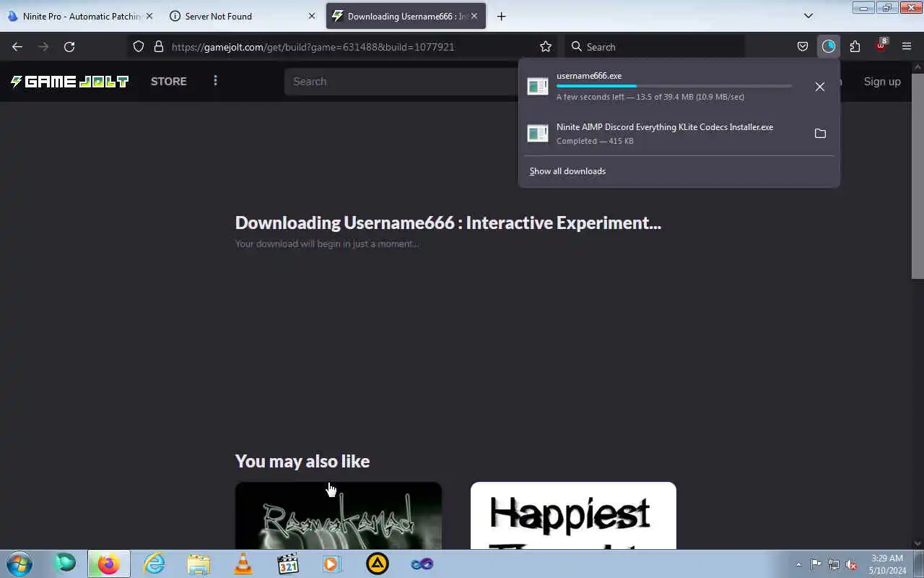Open AIMP player from taskbar
The height and width of the screenshot is (578, 924).
point(377,564)
